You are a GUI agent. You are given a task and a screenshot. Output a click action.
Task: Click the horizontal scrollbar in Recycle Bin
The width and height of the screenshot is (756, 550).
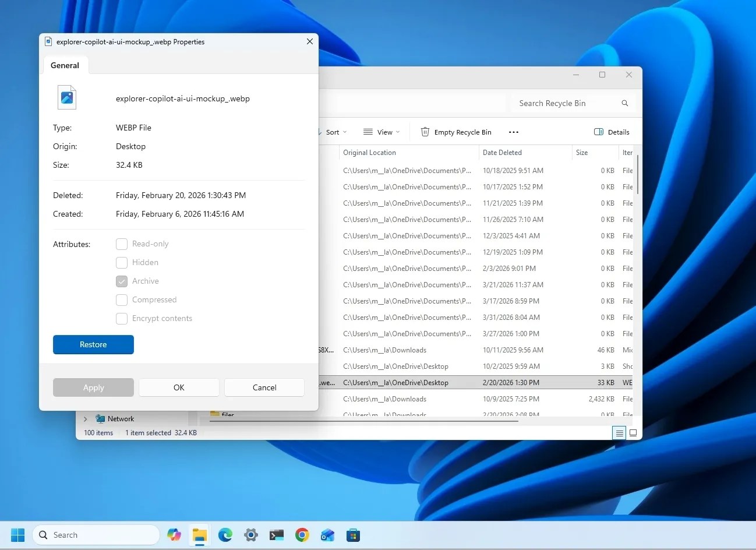tap(364, 421)
